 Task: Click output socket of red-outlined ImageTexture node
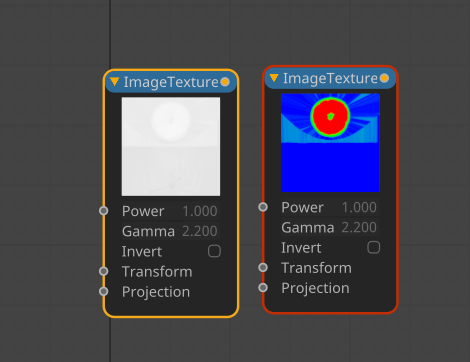tap(384, 78)
